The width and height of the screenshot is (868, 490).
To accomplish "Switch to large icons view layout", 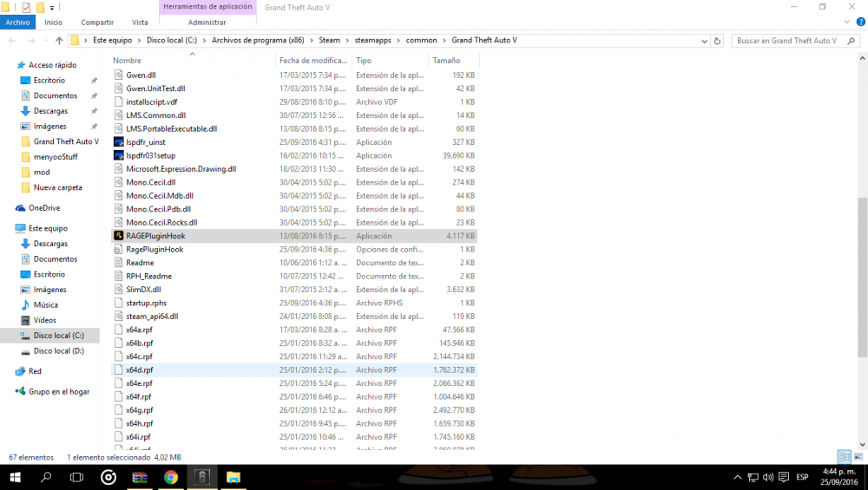I will point(858,457).
